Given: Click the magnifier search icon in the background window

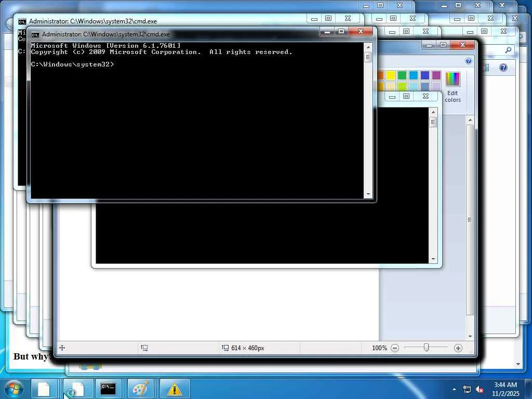Looking at the screenshot, I should point(508,50).
